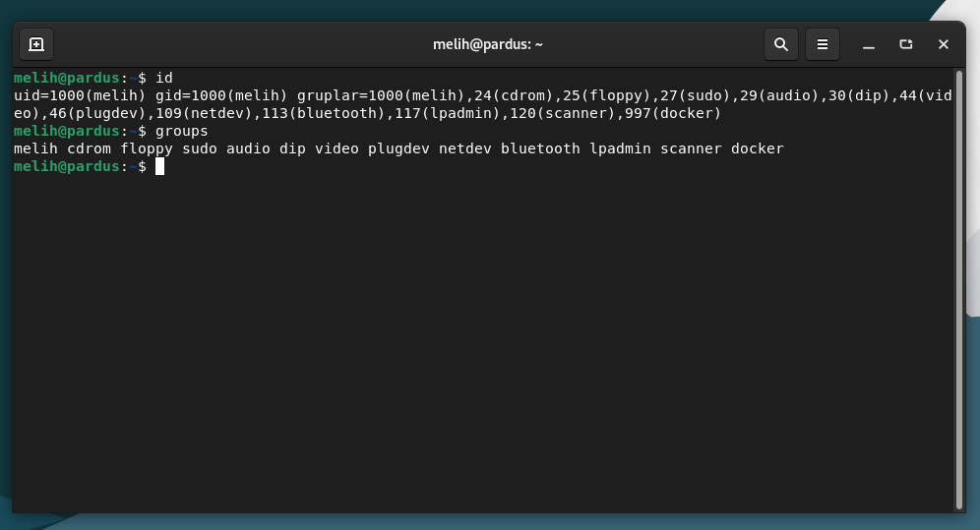Click the blinking cursor block at the prompt
980x530 pixels.
pos(160,166)
